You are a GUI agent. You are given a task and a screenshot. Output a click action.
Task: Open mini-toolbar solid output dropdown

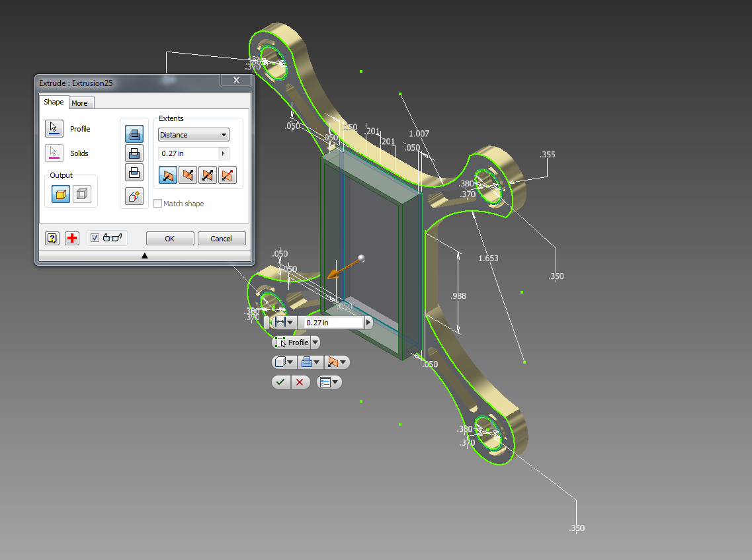click(284, 362)
